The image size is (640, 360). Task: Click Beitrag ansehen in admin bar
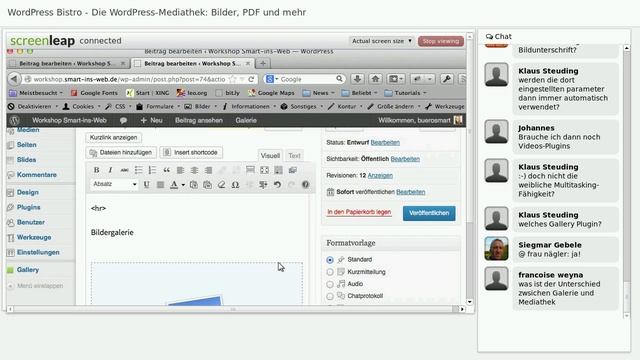tap(199, 120)
